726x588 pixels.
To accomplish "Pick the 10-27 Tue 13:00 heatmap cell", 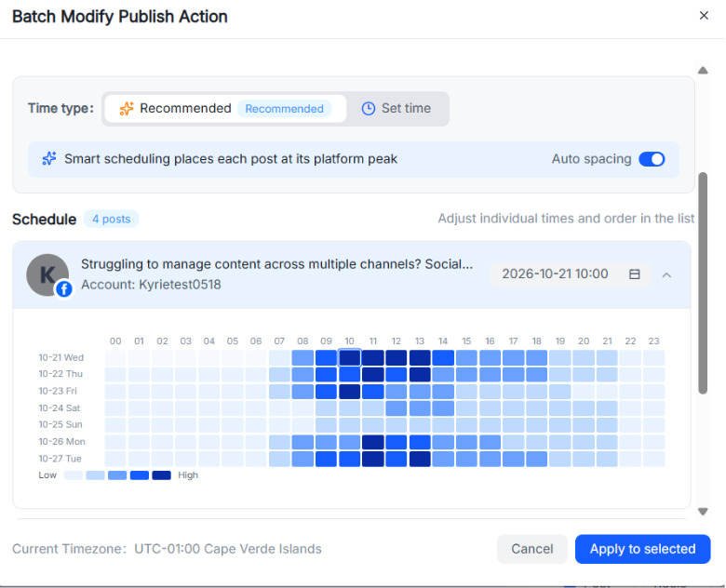I will pos(420,459).
